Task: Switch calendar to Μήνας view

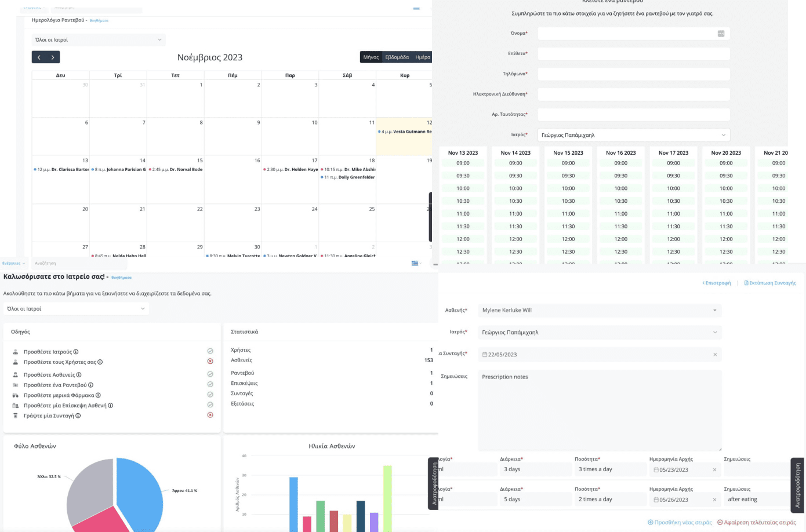Action: pyautogui.click(x=371, y=57)
